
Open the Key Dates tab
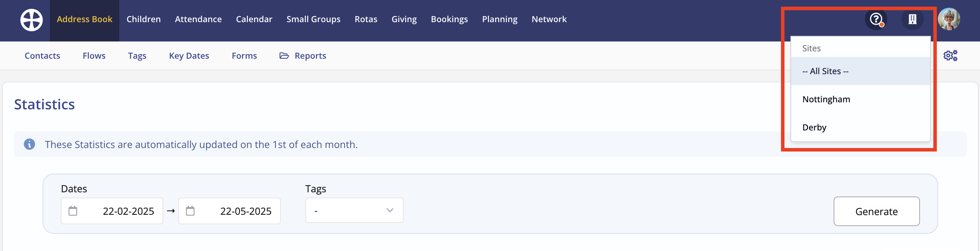[x=189, y=56]
